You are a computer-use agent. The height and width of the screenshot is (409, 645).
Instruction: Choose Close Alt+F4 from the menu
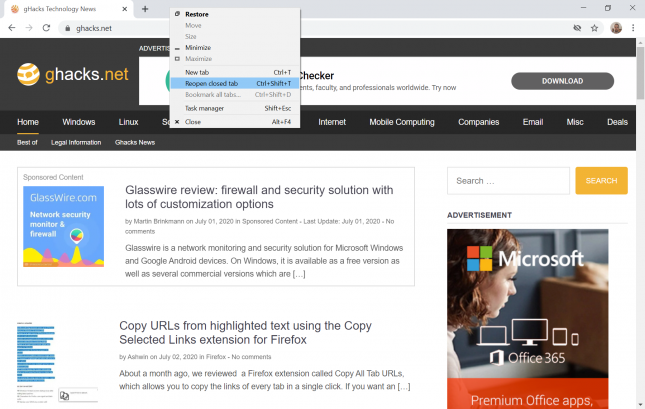(x=235, y=122)
